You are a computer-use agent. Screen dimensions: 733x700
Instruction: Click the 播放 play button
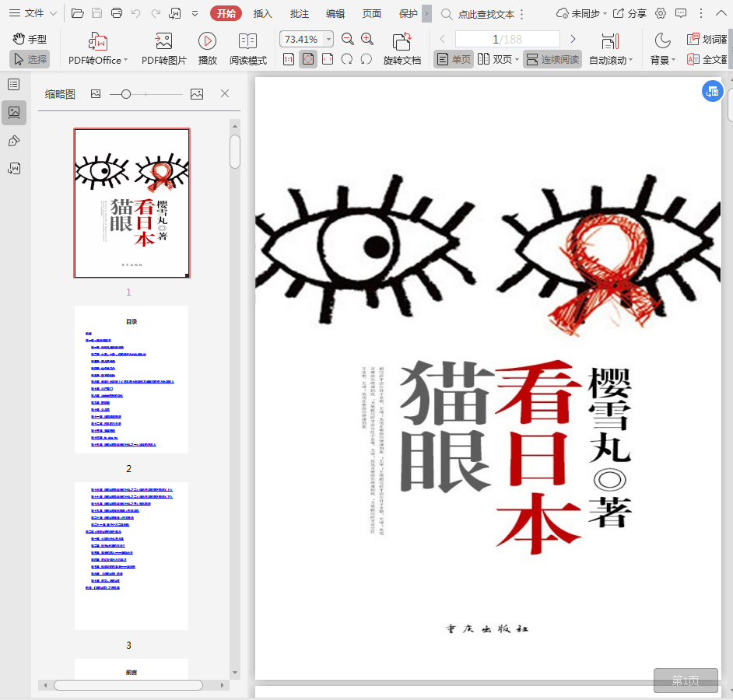click(207, 48)
